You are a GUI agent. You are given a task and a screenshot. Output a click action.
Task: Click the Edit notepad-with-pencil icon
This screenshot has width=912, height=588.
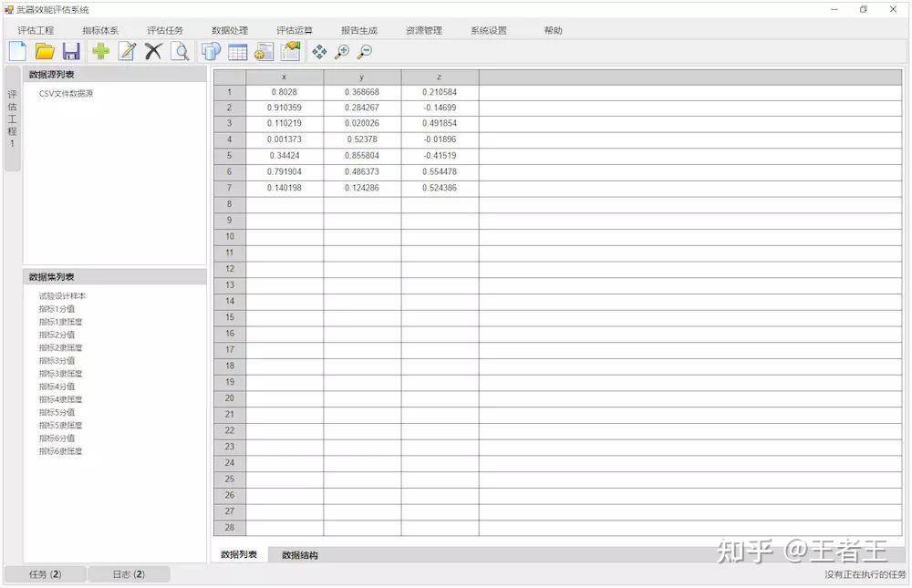pos(127,52)
